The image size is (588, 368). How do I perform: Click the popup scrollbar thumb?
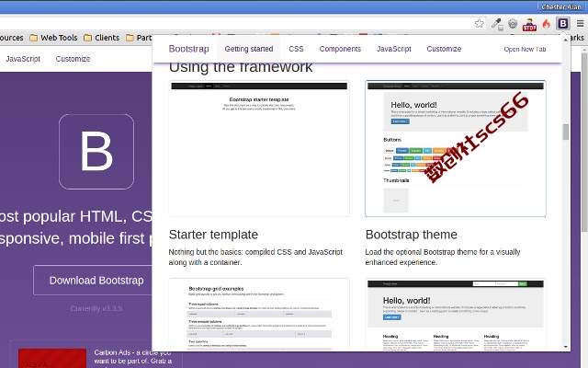pos(566,132)
